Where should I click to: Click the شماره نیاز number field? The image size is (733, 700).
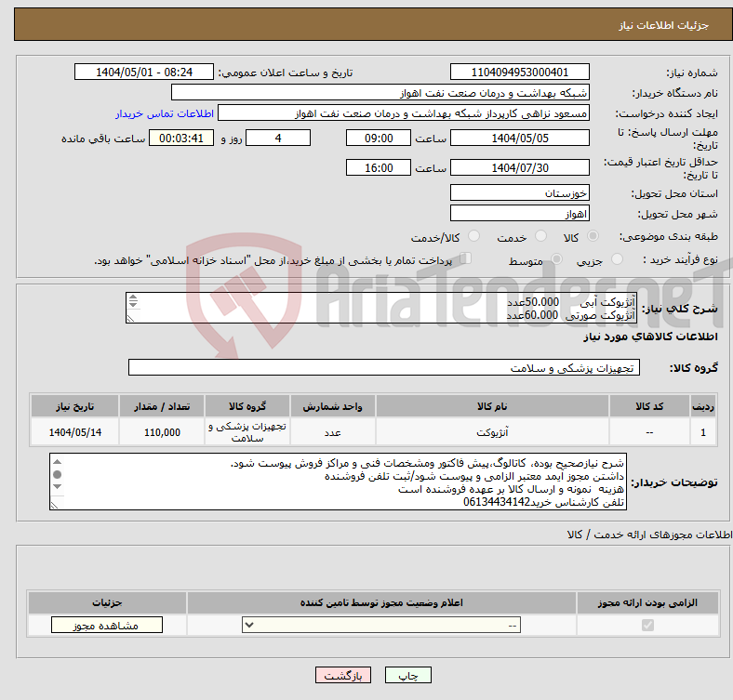[519, 73]
